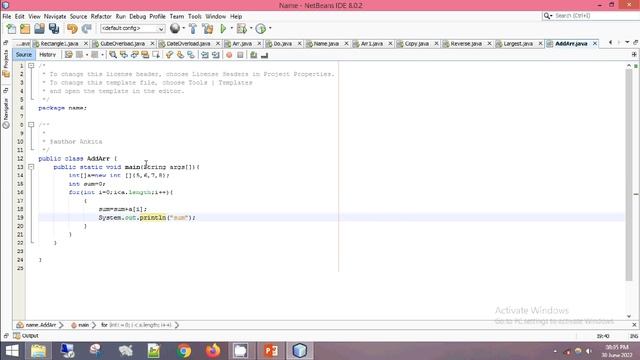Click the Find Selection magnifier icon
Viewport: 640px width, 360px height.
point(113,55)
